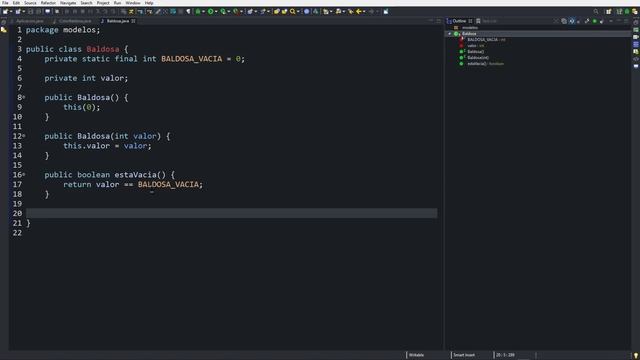The height and width of the screenshot is (360, 640).
Task: Open the Source menu
Action: click(30, 3)
